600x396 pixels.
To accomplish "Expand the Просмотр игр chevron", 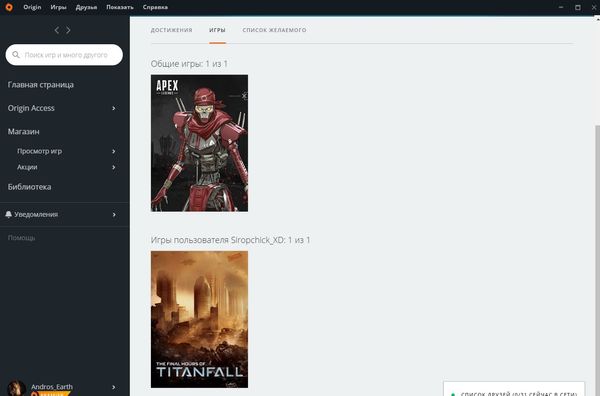I will (114, 151).
